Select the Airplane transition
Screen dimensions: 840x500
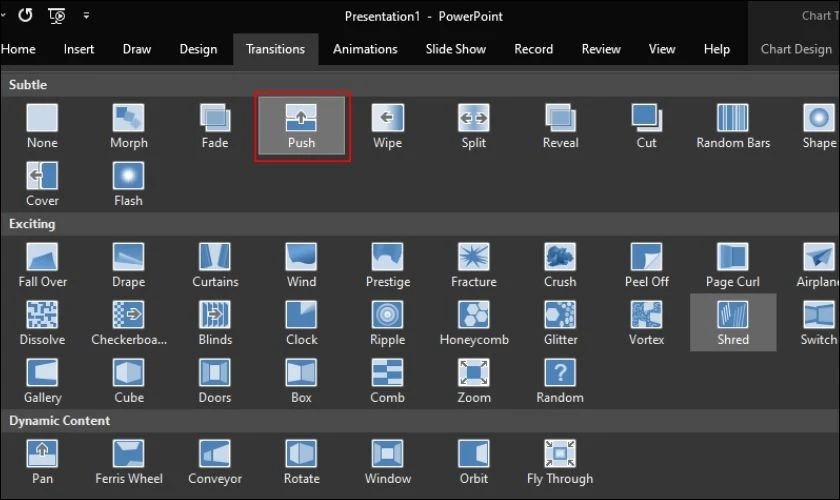[x=819, y=265]
